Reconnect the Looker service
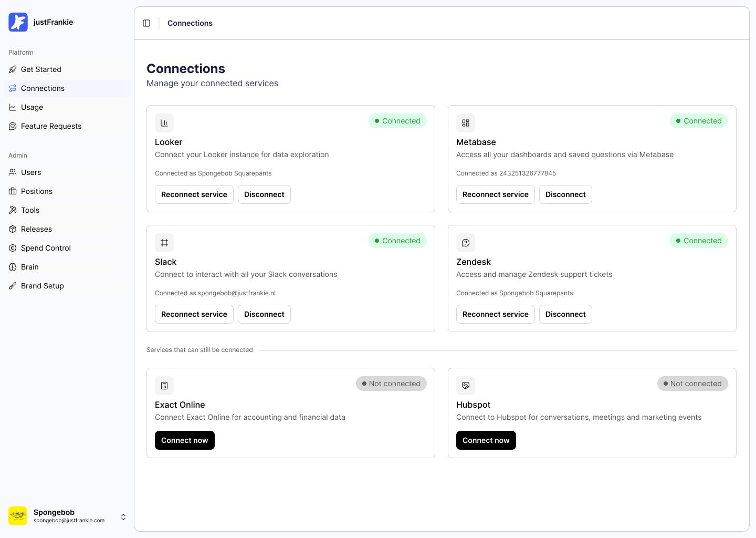This screenshot has height=538, width=756. tap(194, 194)
